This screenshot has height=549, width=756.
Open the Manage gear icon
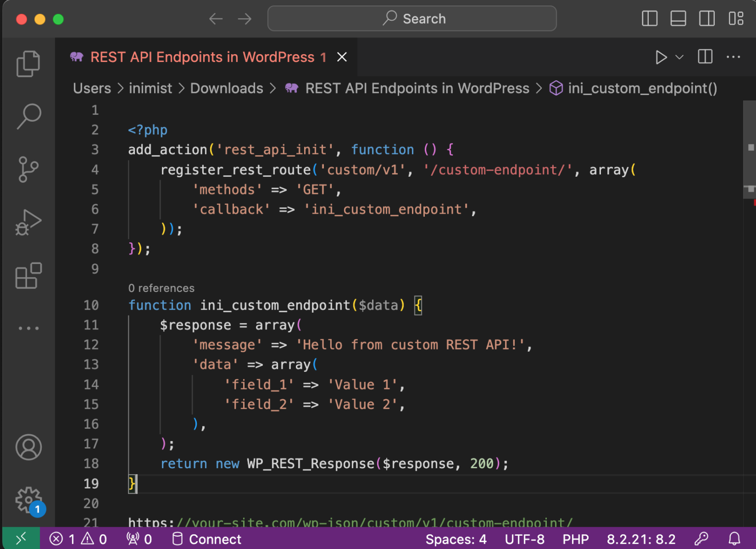[28, 498]
